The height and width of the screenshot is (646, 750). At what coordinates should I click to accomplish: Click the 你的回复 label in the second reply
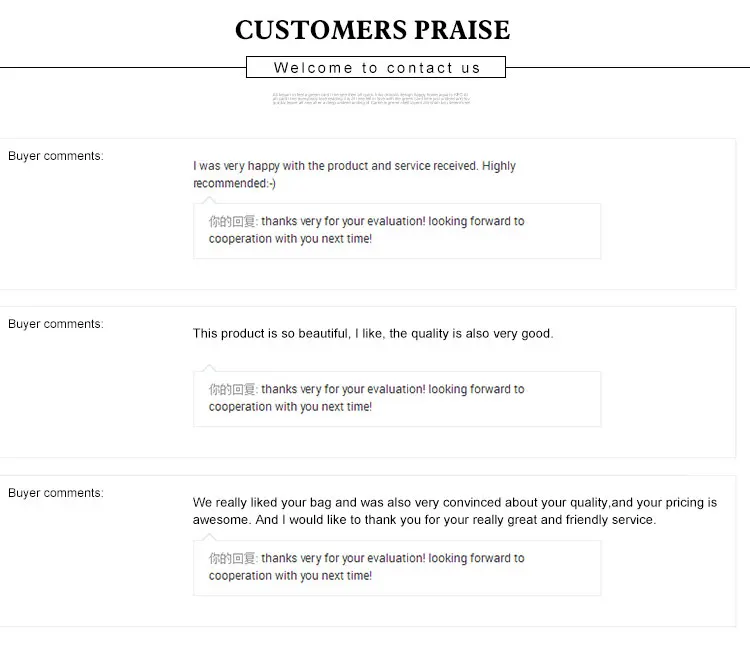click(232, 389)
